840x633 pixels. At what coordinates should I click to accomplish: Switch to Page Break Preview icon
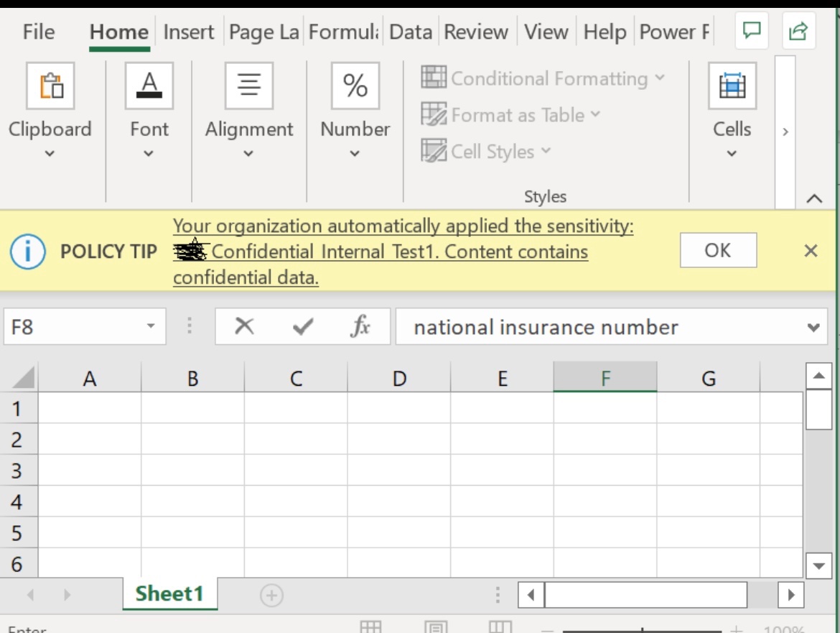coord(501,627)
